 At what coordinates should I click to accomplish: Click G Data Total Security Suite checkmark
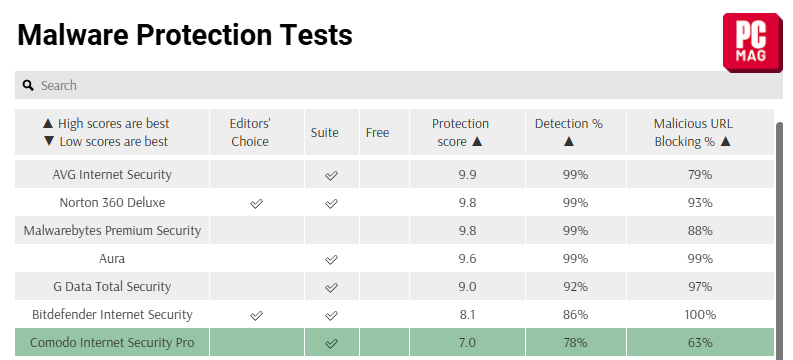tap(331, 287)
